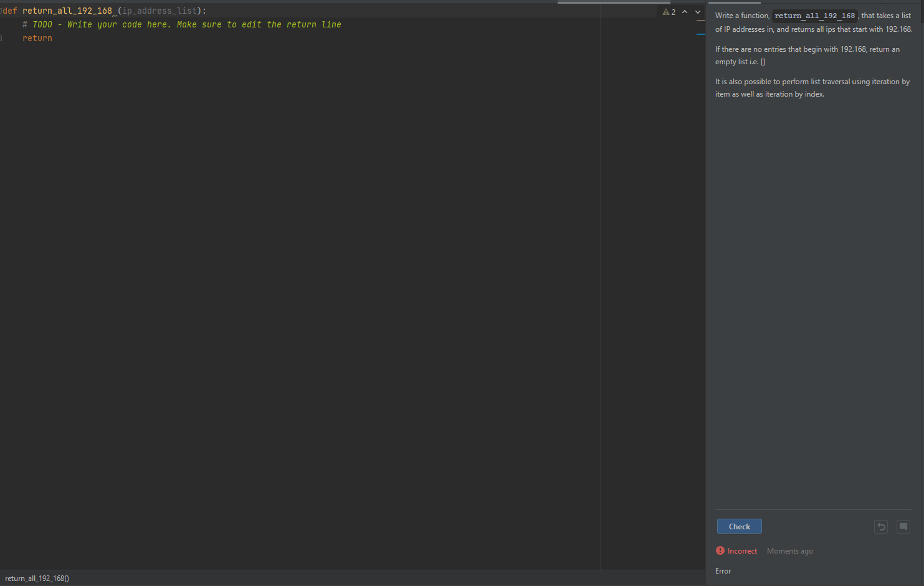
Task: Jump to previous warning with the up chevron
Action: point(684,11)
